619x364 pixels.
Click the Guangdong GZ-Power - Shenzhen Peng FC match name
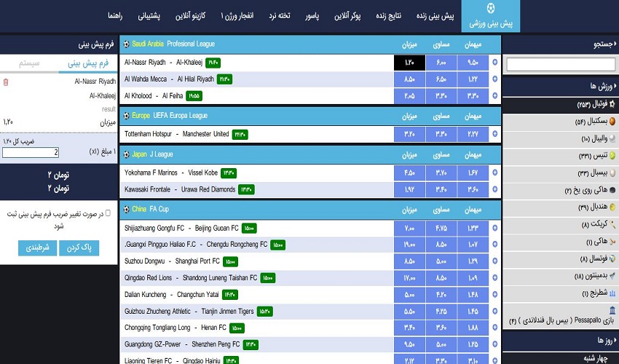tap(182, 344)
